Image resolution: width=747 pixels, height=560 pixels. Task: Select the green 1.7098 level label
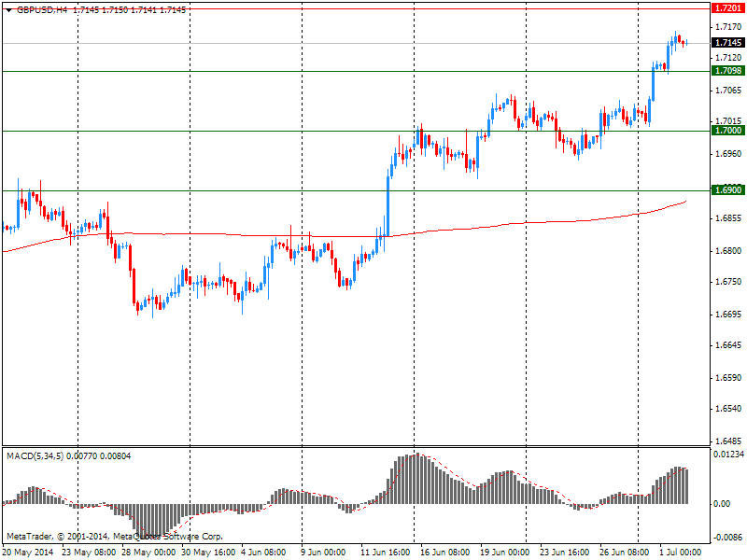coord(728,71)
